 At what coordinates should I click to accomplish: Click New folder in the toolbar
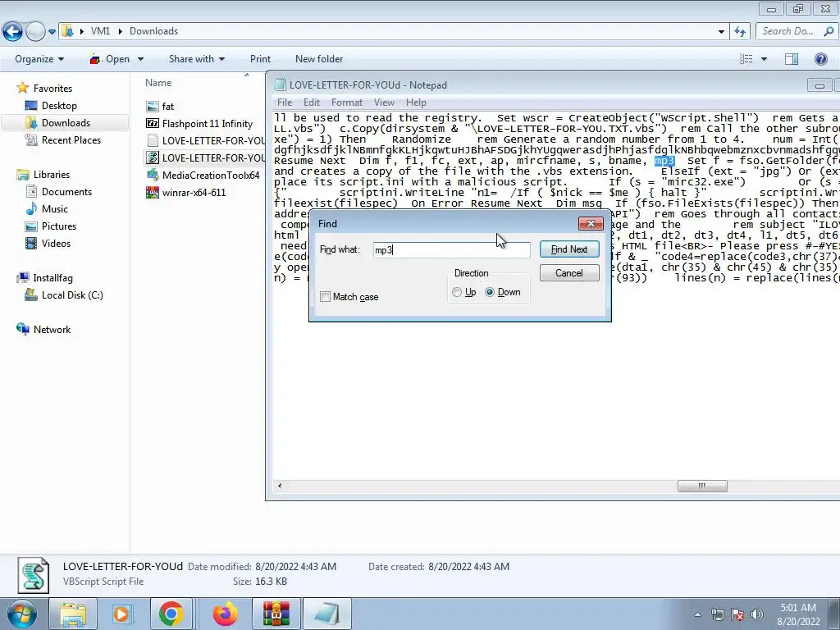point(319,59)
